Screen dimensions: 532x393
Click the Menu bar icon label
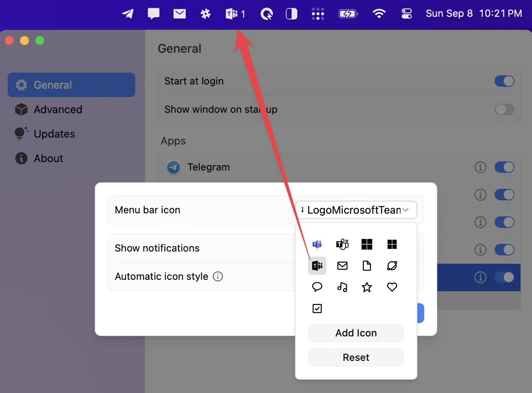148,210
